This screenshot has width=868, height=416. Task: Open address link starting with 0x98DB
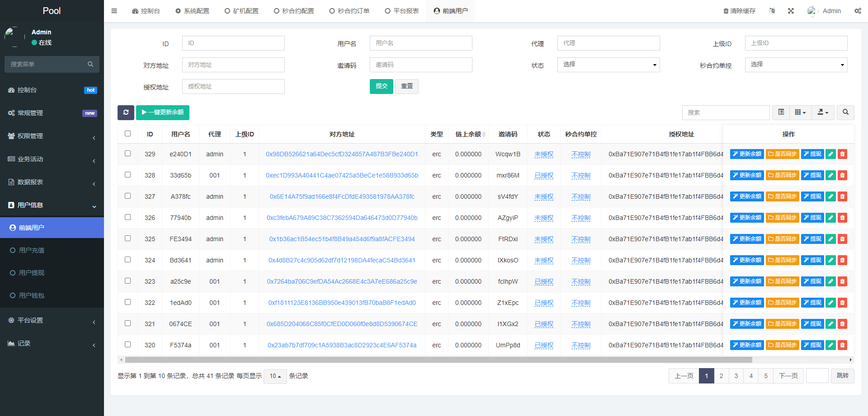(x=342, y=154)
